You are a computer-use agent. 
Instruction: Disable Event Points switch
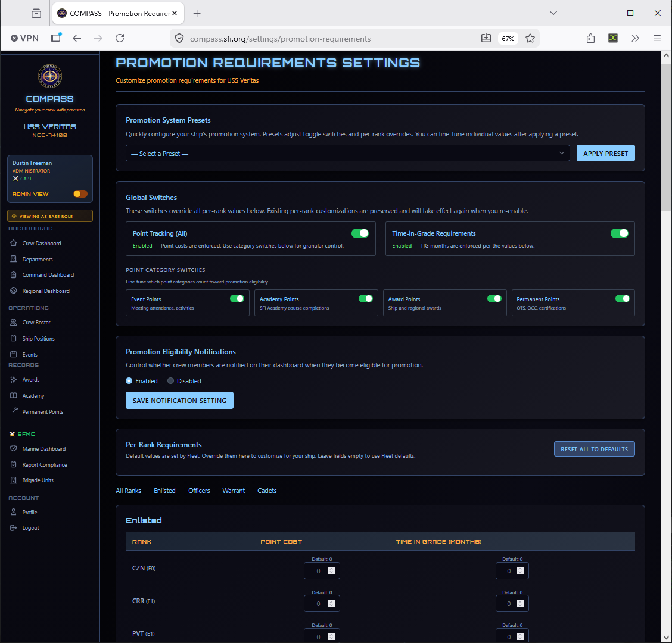point(237,299)
